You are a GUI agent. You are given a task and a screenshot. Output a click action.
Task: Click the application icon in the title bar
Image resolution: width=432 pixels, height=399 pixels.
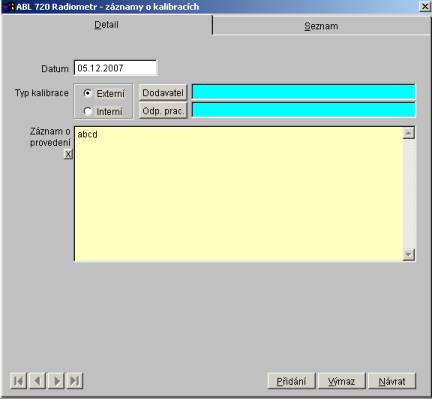[x=9, y=7]
